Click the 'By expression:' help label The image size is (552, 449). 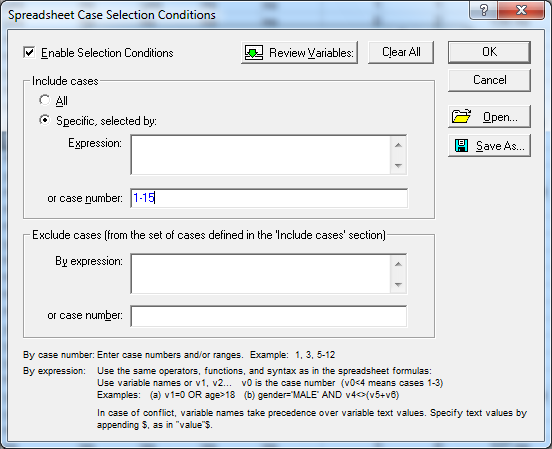tap(54, 371)
